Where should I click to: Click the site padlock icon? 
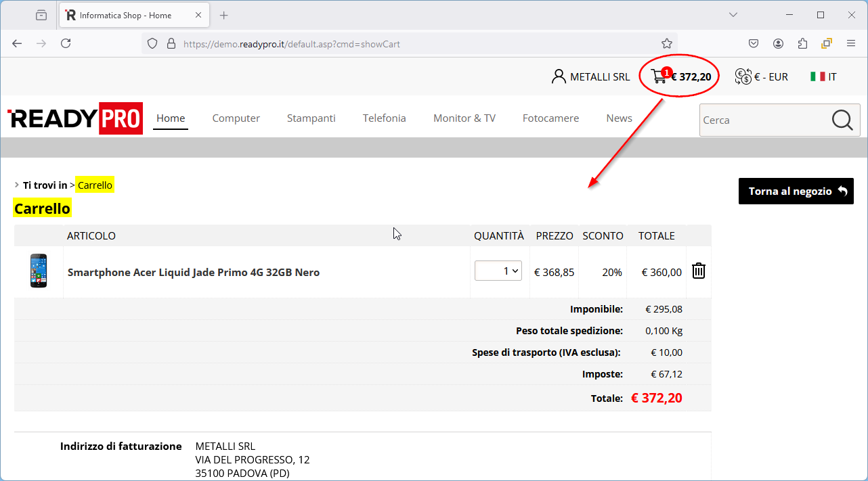pos(171,44)
